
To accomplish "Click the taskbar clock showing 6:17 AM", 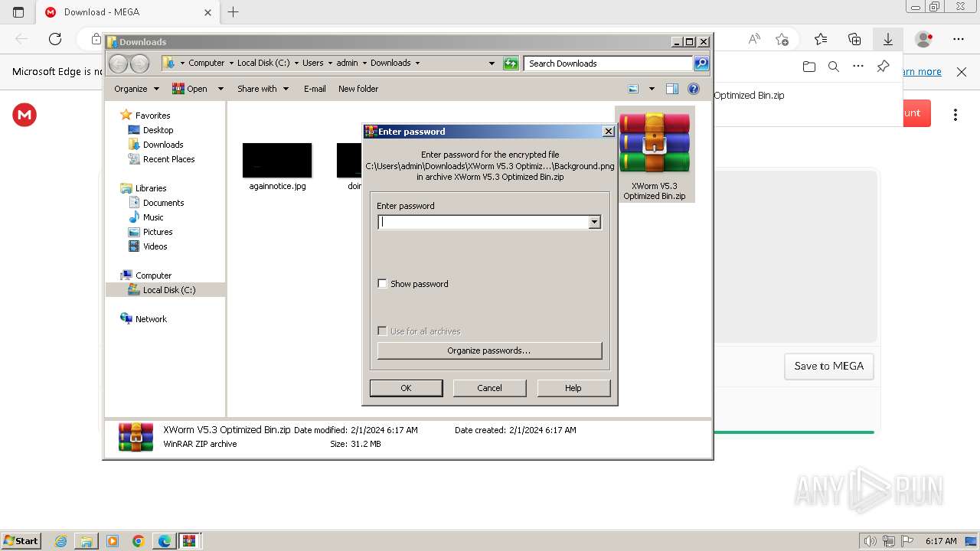I will [x=941, y=541].
